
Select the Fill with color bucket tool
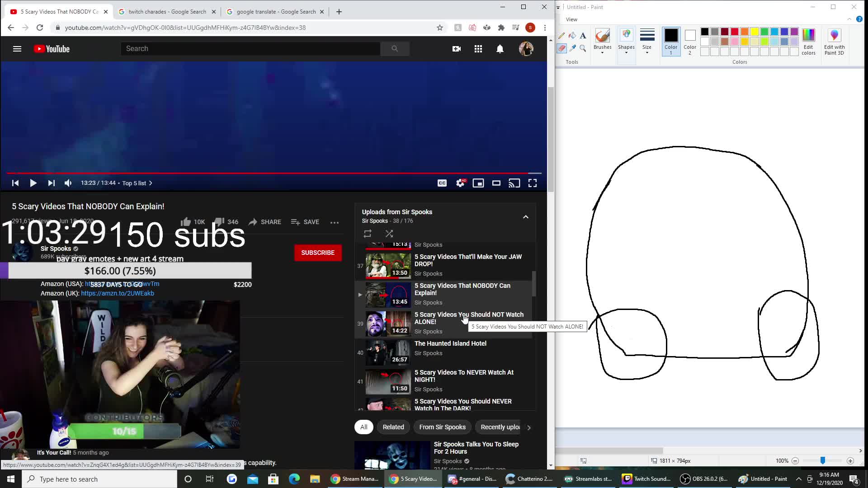(x=572, y=36)
